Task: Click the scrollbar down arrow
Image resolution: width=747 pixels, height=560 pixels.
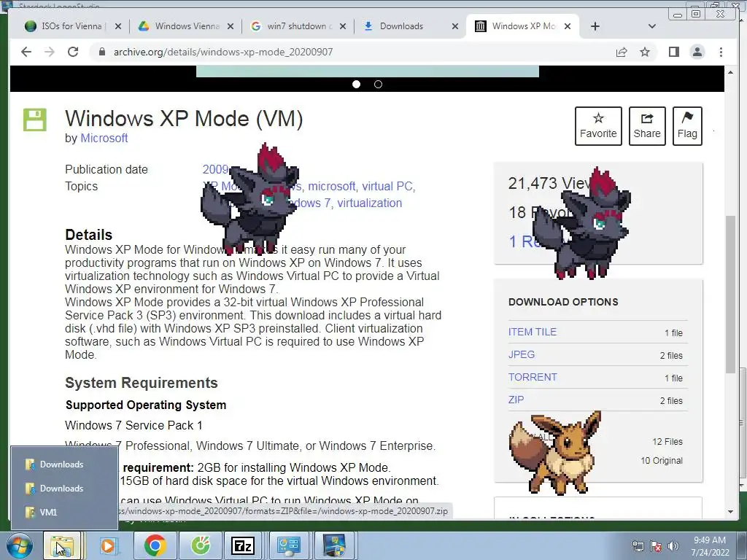Action: pyautogui.click(x=730, y=512)
